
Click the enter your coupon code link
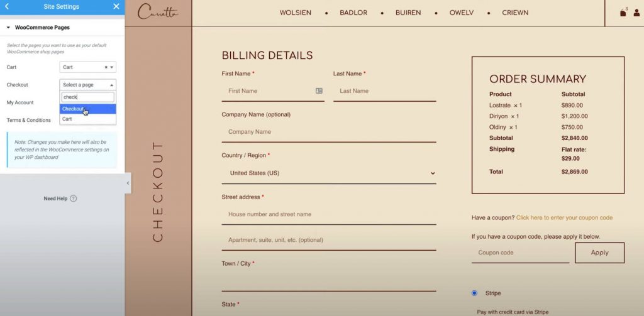(564, 218)
